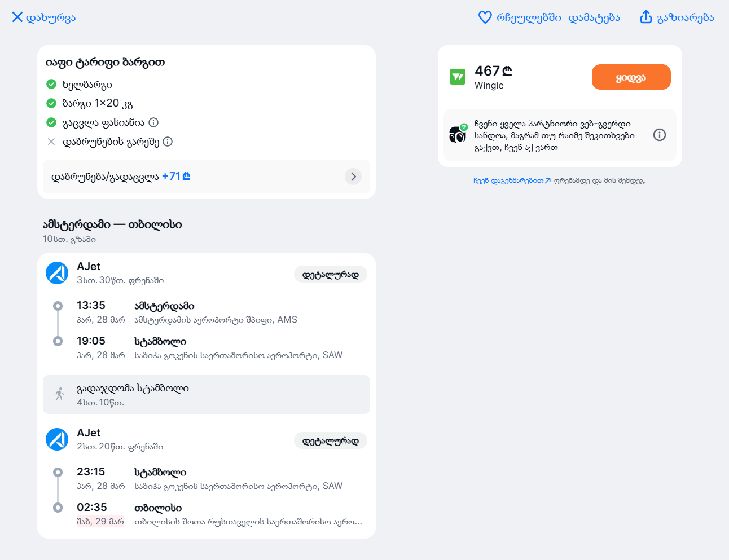Expand დეტალურად for the Amsterdam–Istanbul flight

331,275
